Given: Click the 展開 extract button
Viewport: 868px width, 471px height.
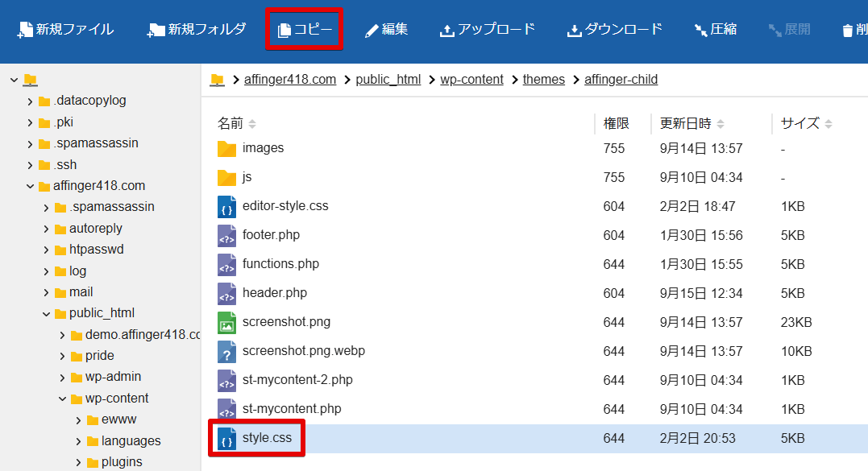Looking at the screenshot, I should point(789,29).
